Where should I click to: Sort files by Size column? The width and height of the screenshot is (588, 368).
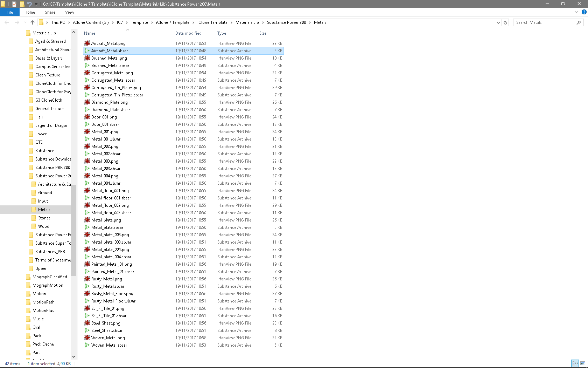[271, 33]
